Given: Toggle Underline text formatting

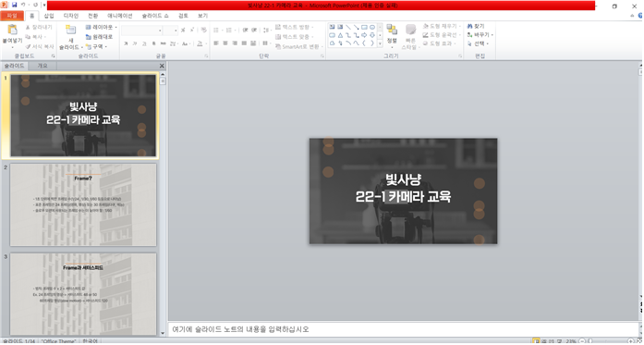Looking at the screenshot, I should point(144,43).
